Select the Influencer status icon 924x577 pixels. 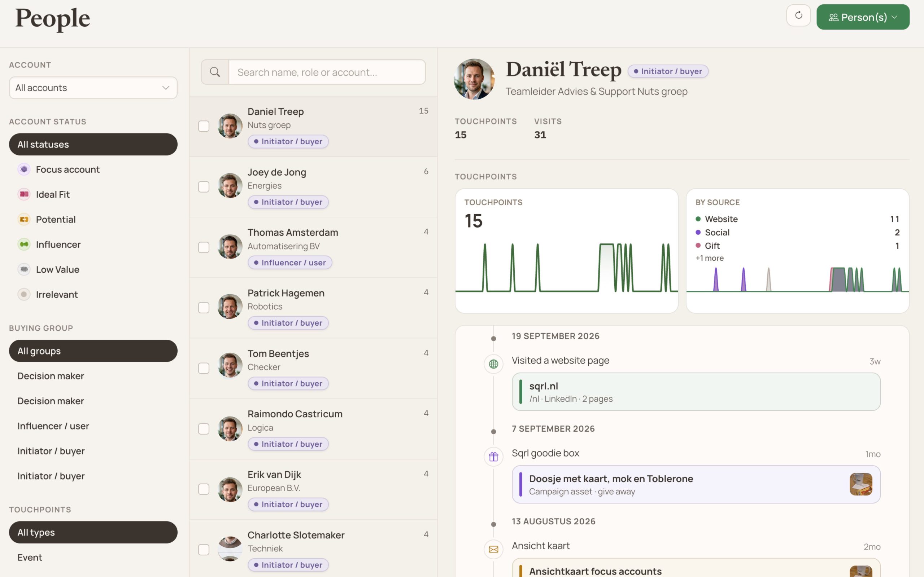click(24, 244)
